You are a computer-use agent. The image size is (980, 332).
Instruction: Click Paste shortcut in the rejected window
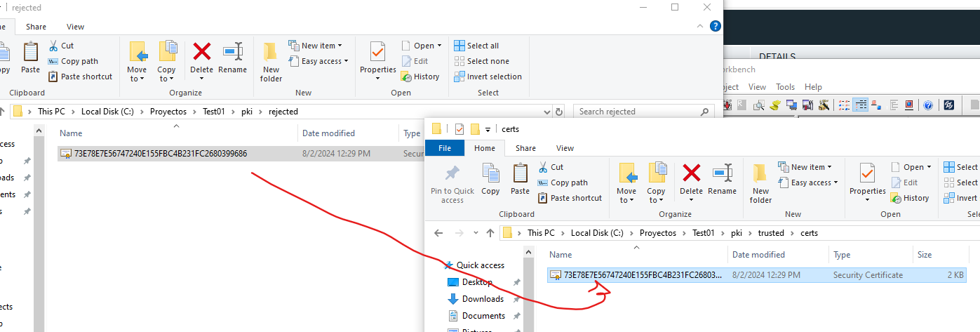coord(80,77)
